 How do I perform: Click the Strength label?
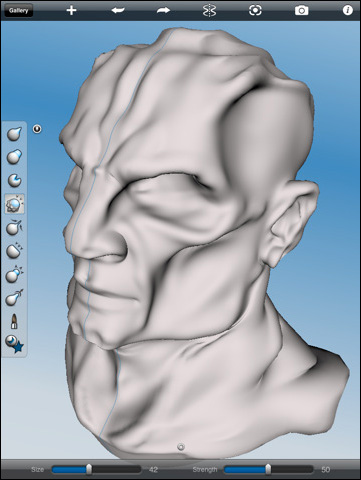[x=205, y=470]
